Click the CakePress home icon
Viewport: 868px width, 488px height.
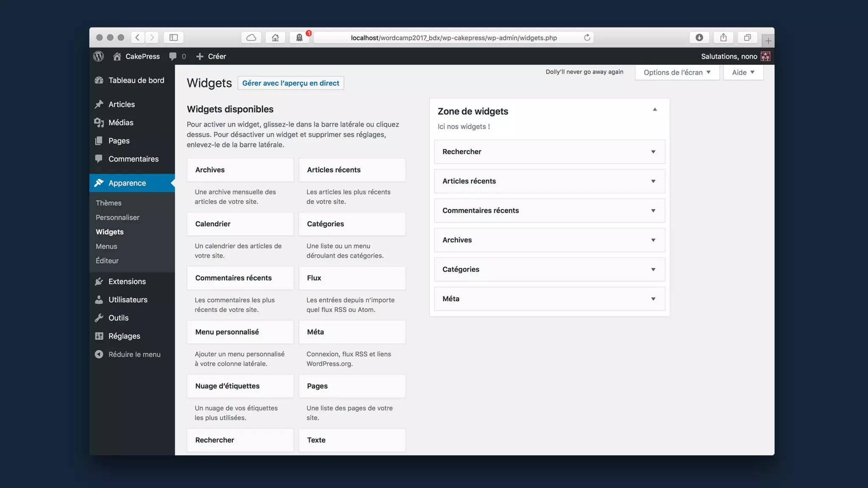[x=117, y=56]
